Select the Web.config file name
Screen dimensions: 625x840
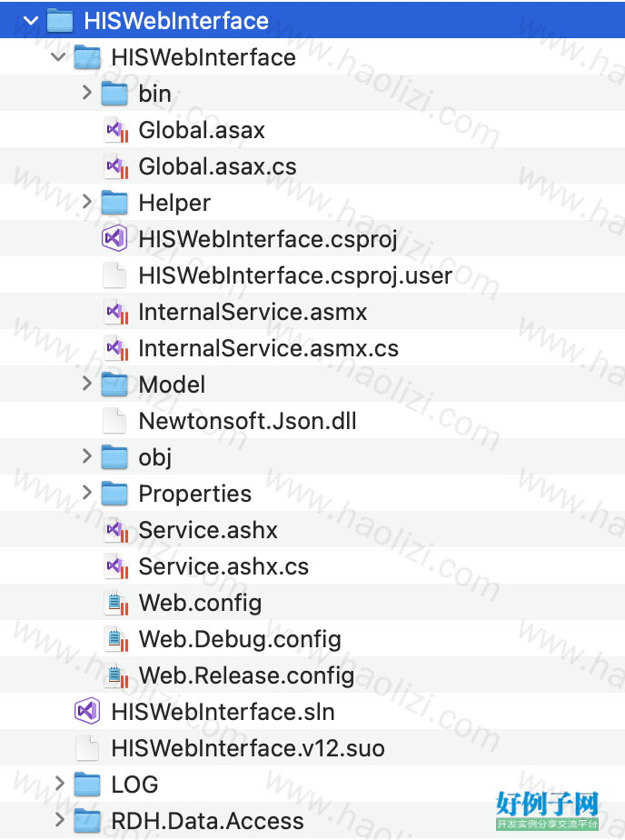click(200, 604)
